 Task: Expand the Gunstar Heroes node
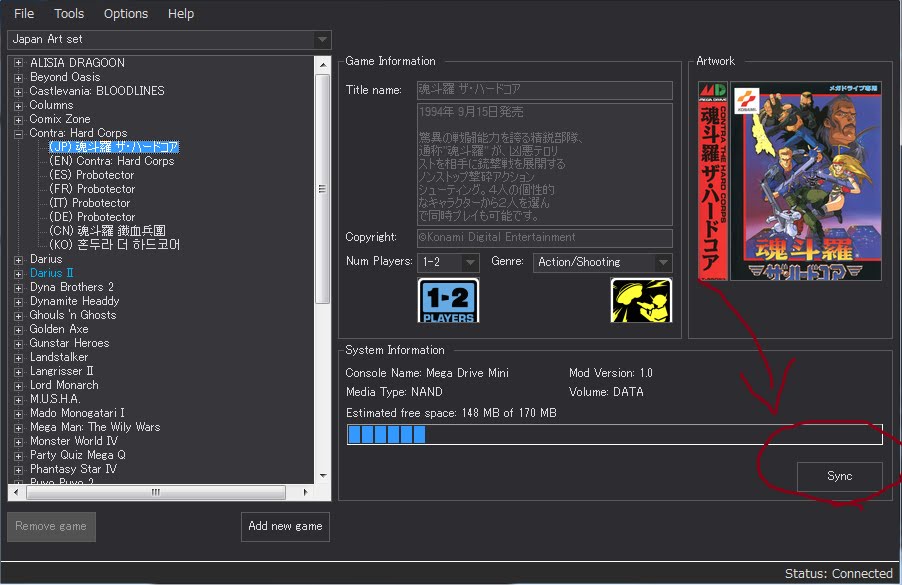pyautogui.click(x=18, y=343)
